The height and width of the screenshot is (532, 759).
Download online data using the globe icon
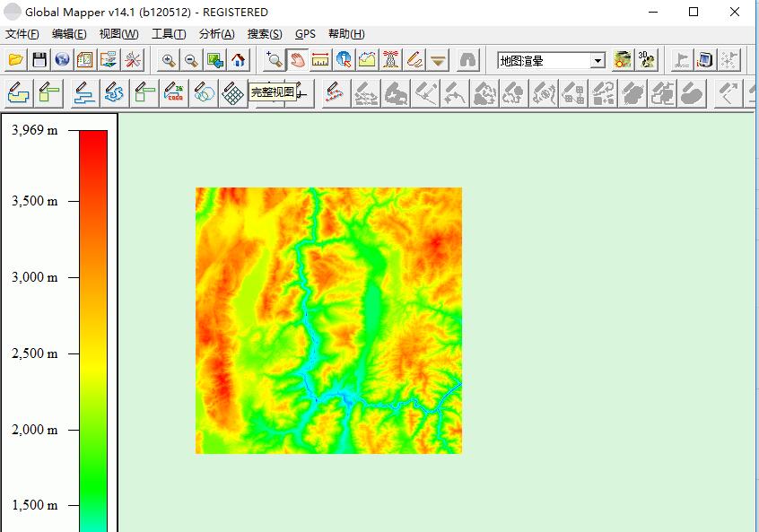pos(62,60)
